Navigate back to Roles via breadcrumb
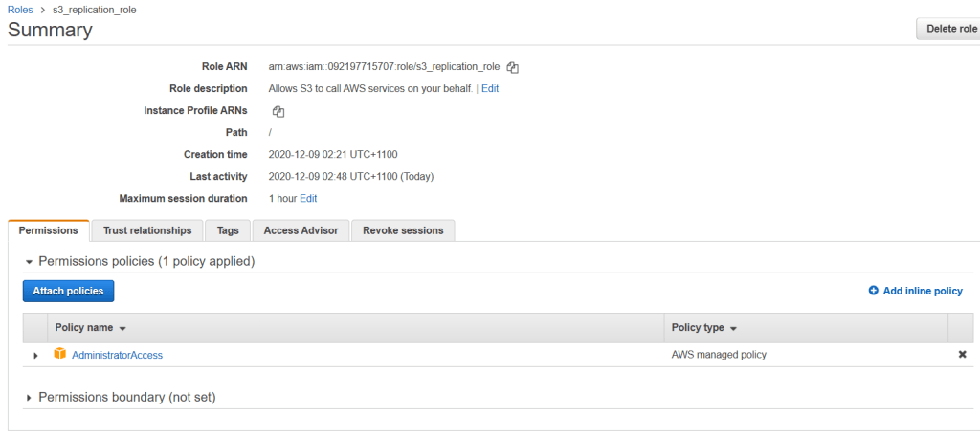 tap(20, 10)
